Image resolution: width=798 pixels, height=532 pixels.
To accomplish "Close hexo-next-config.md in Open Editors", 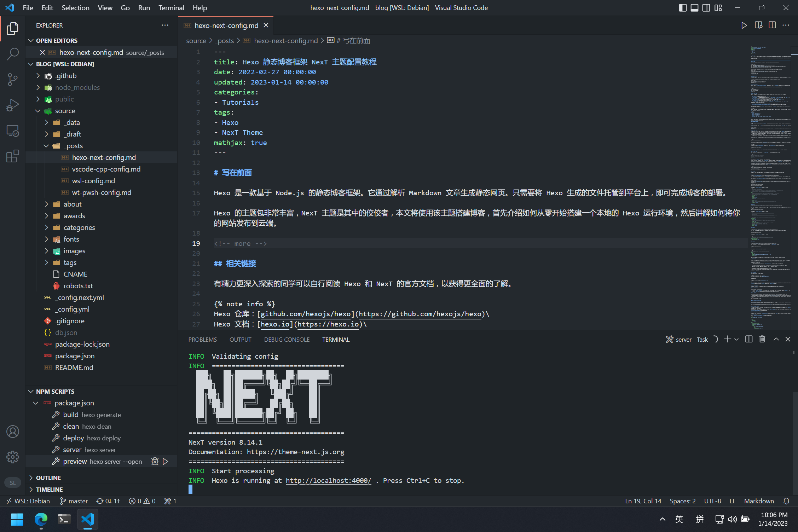I will [42, 52].
